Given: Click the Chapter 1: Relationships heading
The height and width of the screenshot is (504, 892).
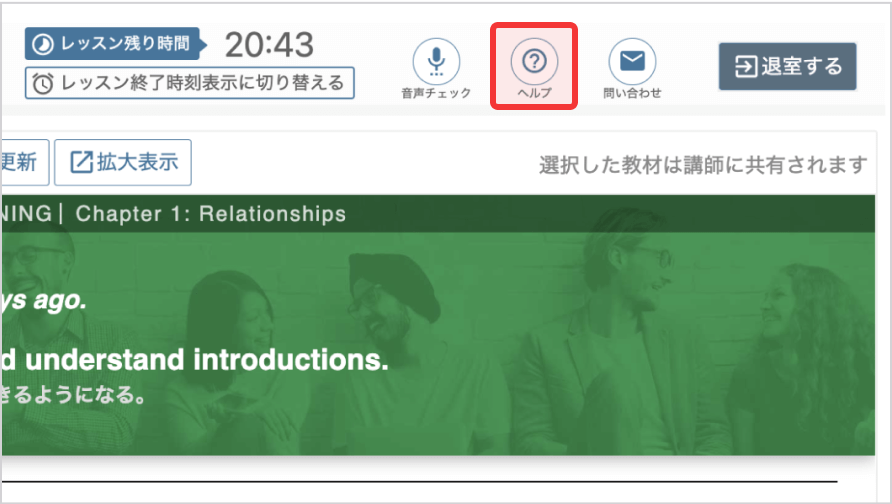Looking at the screenshot, I should tap(210, 214).
